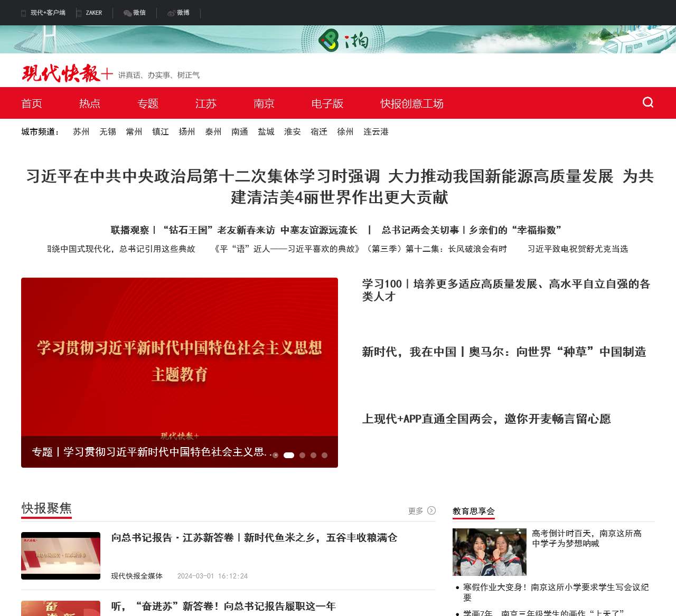Open 听，"奋进苏"新答卷 article

(x=223, y=606)
